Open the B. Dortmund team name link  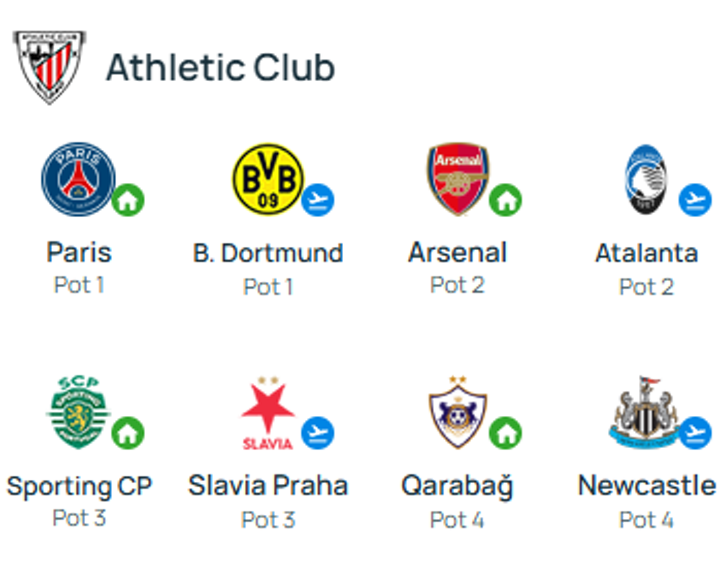(x=268, y=253)
